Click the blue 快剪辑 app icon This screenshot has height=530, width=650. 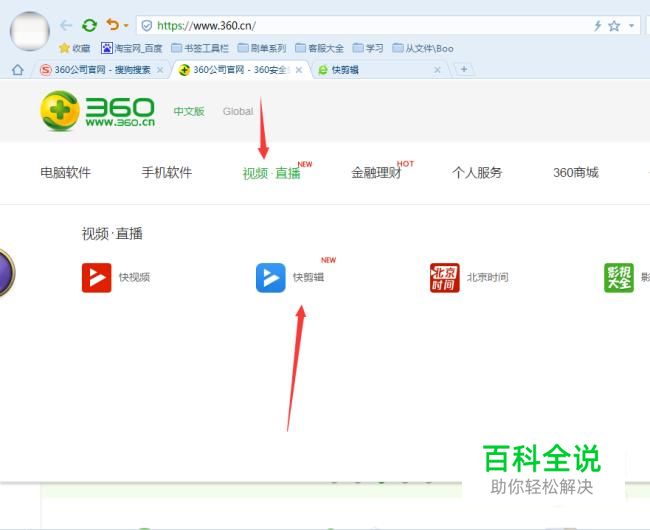tap(271, 278)
